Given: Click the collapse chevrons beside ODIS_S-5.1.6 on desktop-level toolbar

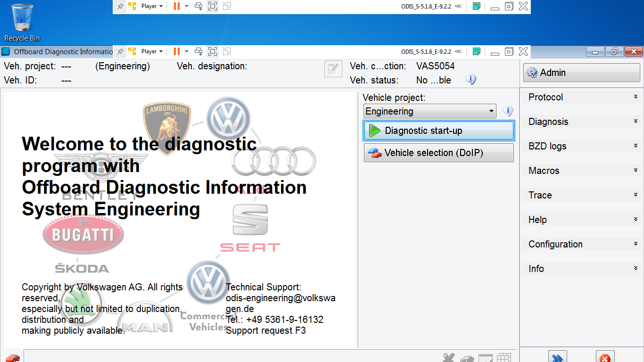Looking at the screenshot, I should (x=458, y=6).
